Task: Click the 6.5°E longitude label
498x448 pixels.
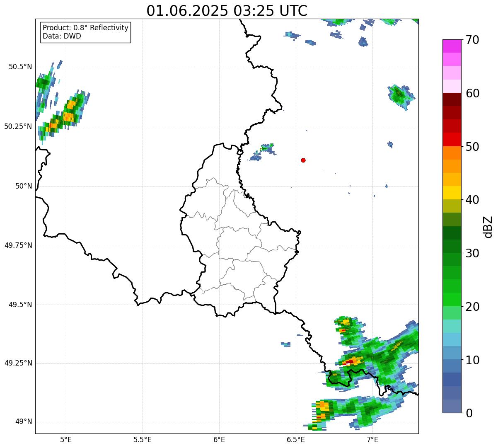Action: pyautogui.click(x=296, y=439)
